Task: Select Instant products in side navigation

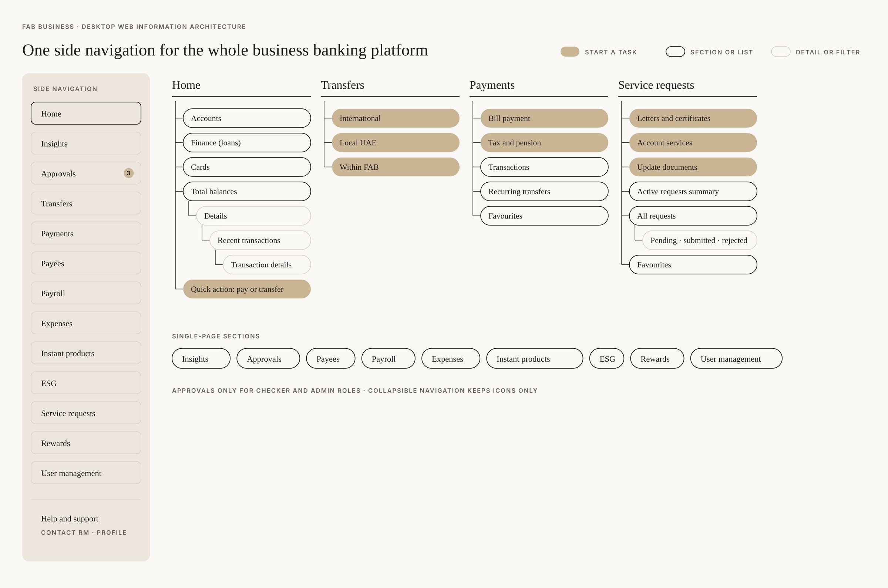Action: (x=86, y=353)
